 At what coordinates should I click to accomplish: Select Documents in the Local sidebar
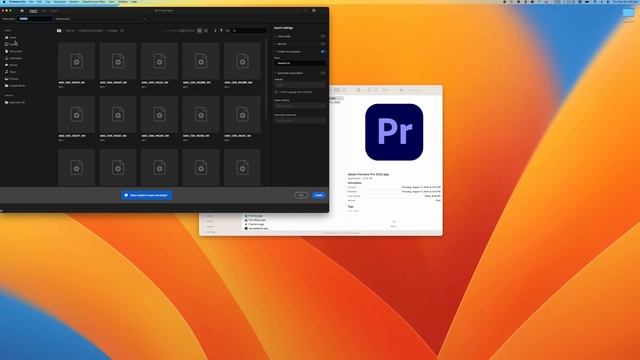pyautogui.click(x=13, y=51)
